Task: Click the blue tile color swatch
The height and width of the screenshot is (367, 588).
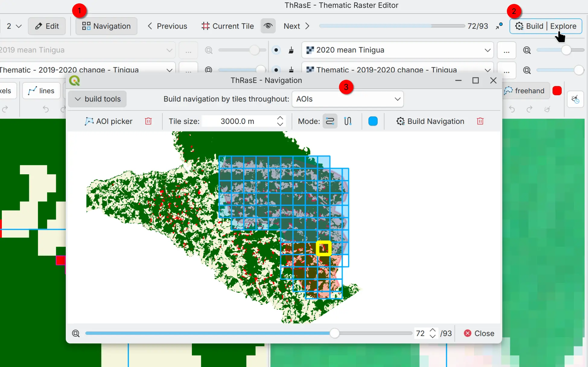Action: 373,121
